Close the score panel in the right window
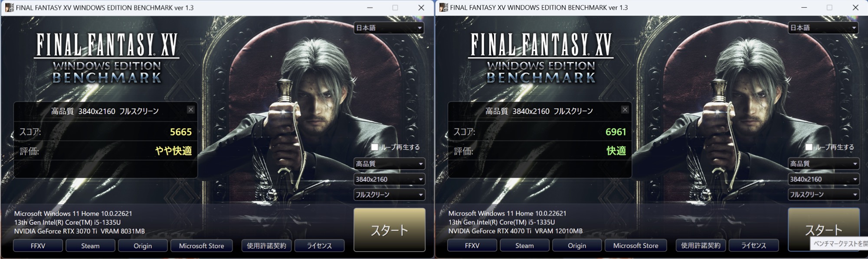868x259 pixels. [625, 110]
